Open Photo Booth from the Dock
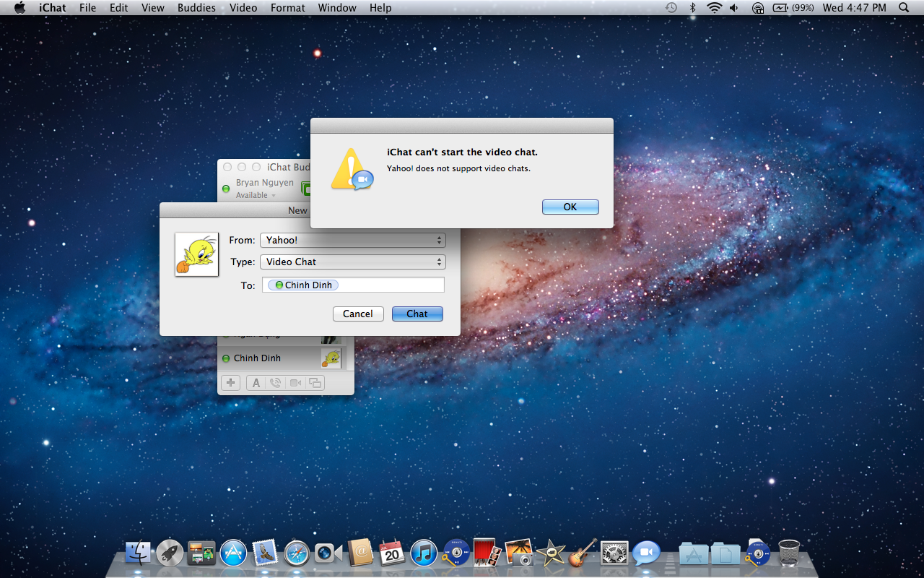Viewport: 924px width, 578px height. (x=487, y=553)
